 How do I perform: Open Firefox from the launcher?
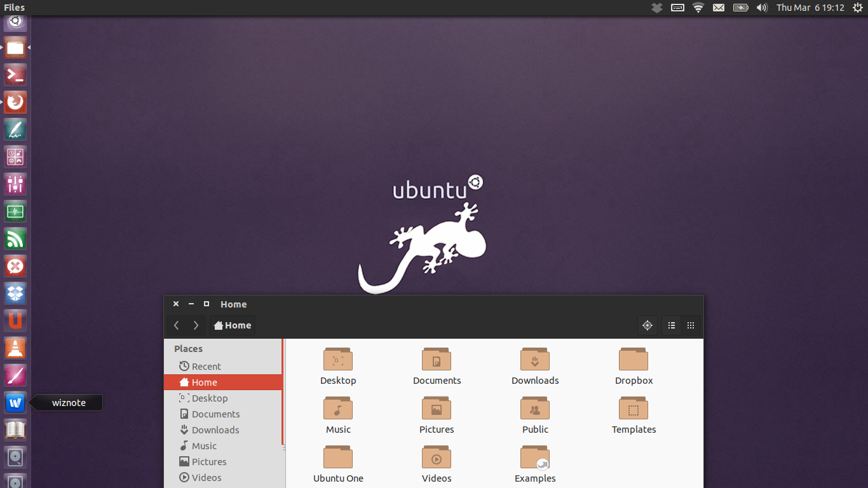tap(15, 102)
